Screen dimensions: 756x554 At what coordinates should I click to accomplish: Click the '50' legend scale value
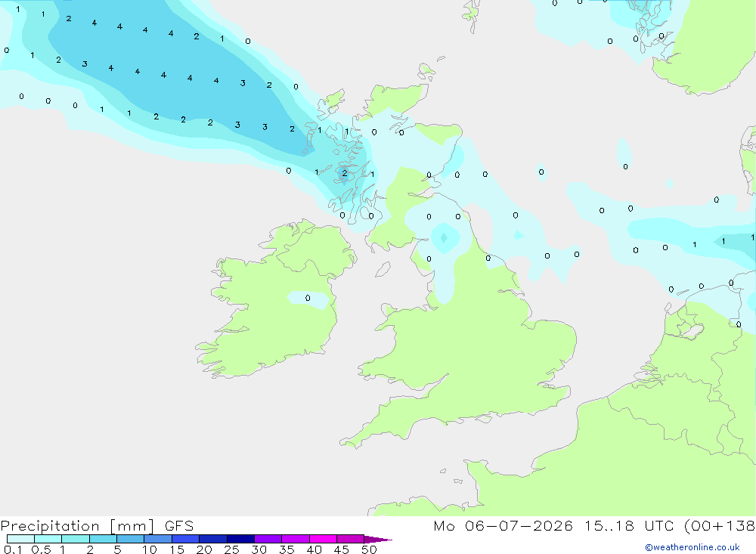click(369, 549)
